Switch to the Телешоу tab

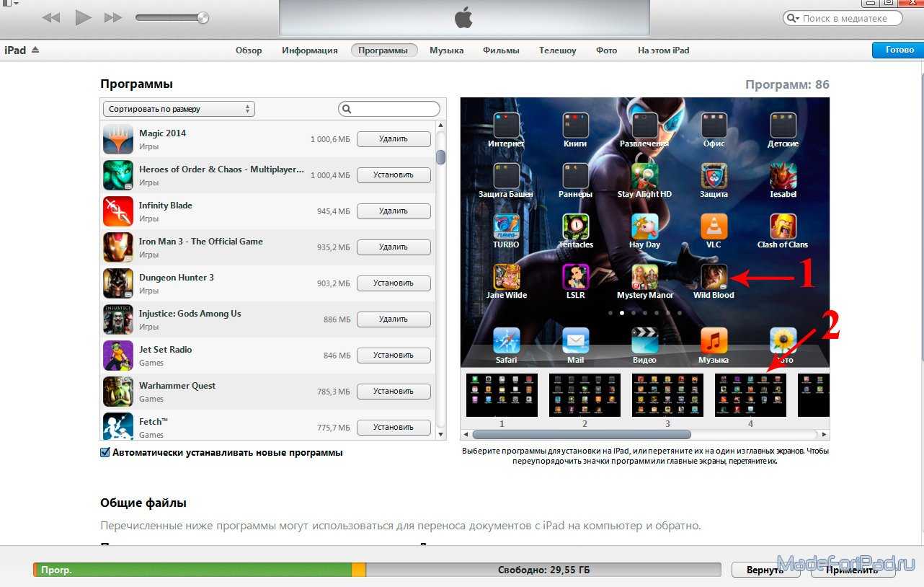(558, 50)
